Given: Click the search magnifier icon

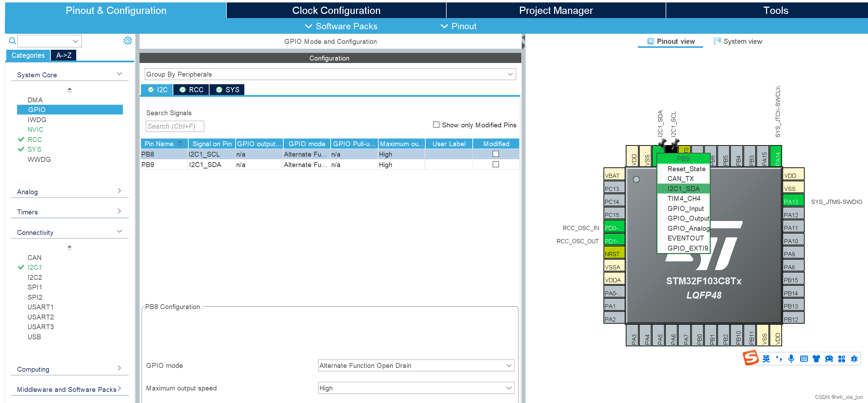Looking at the screenshot, I should click(12, 41).
